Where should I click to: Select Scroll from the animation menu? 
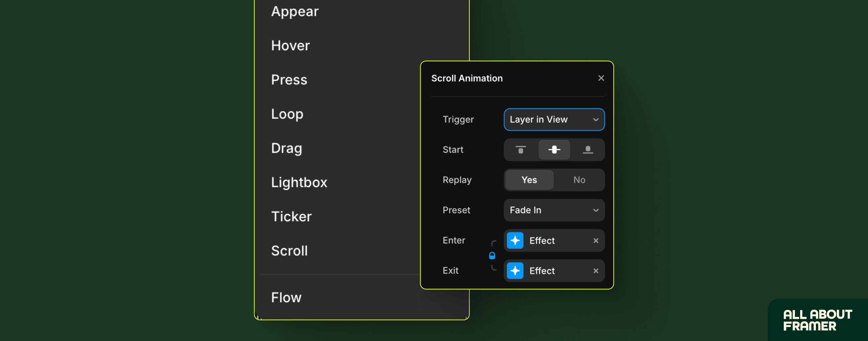tap(289, 250)
